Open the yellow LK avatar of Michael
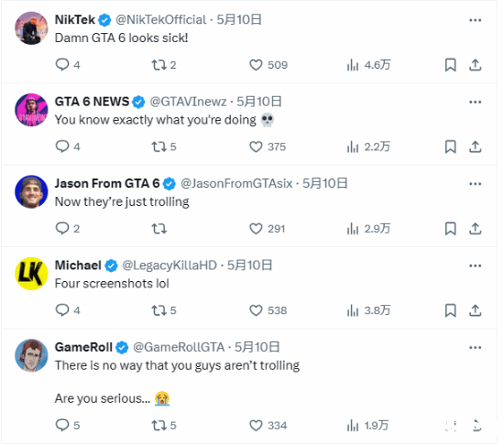The image size is (504, 444). tap(31, 274)
